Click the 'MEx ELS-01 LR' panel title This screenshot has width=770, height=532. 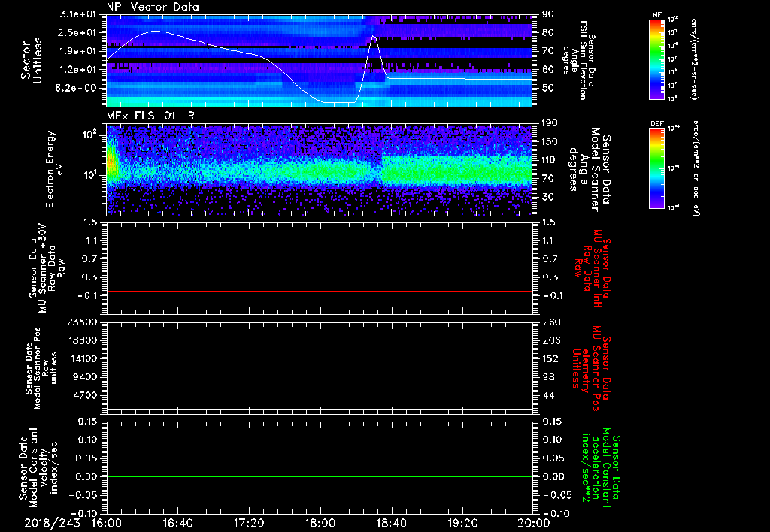coord(150,116)
